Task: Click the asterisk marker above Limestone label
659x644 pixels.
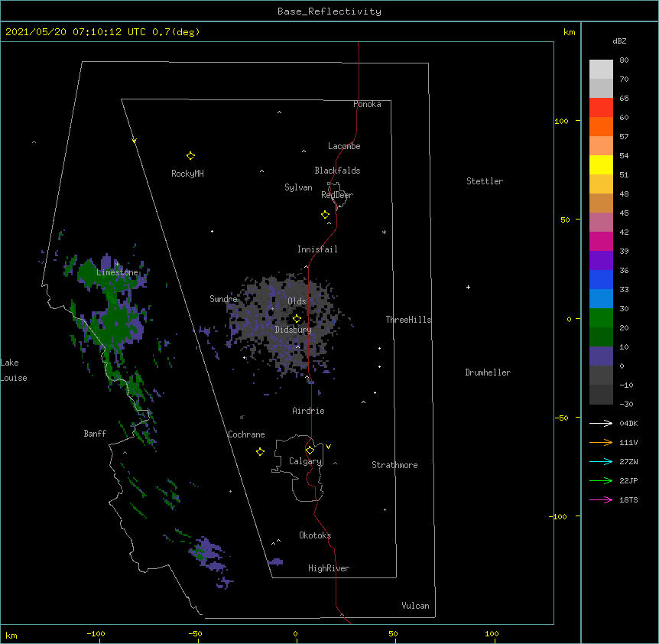Action: (x=117, y=265)
